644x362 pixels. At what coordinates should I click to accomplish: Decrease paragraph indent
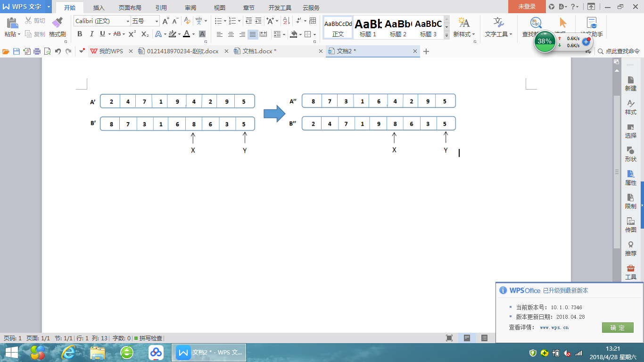[x=249, y=21]
